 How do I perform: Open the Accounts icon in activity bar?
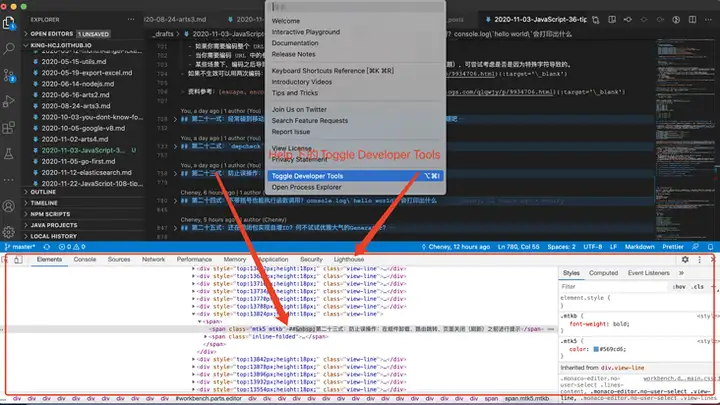tap(9, 206)
